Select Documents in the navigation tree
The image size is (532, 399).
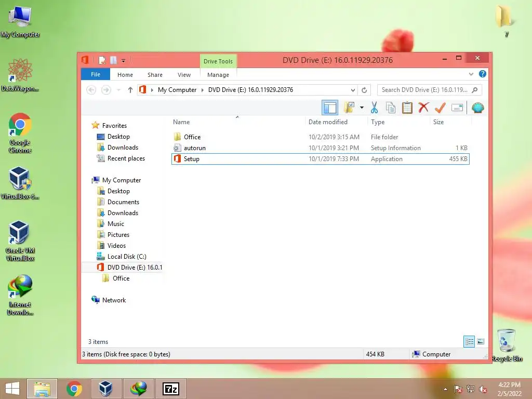pos(123,202)
